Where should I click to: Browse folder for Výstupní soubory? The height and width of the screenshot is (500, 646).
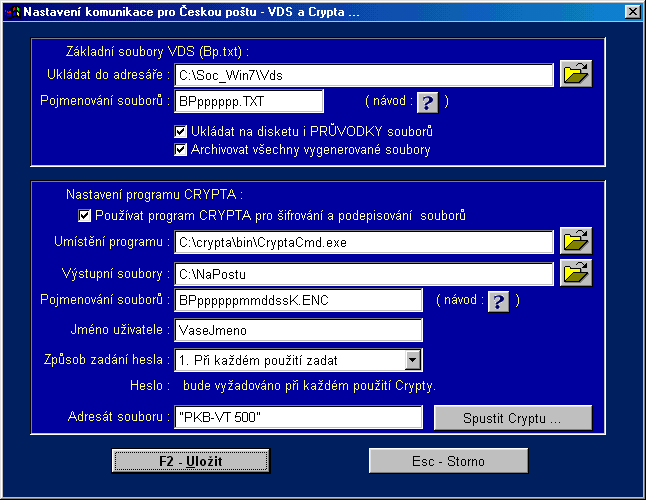point(576,273)
